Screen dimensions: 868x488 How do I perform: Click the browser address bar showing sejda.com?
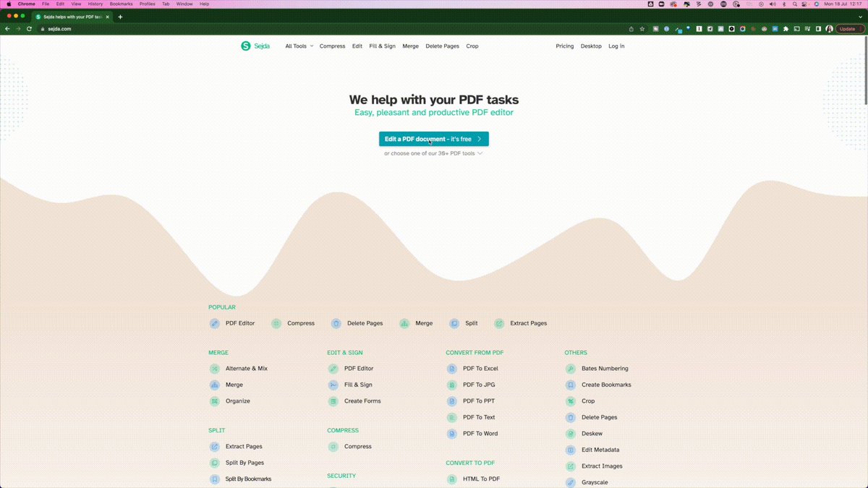[333, 29]
